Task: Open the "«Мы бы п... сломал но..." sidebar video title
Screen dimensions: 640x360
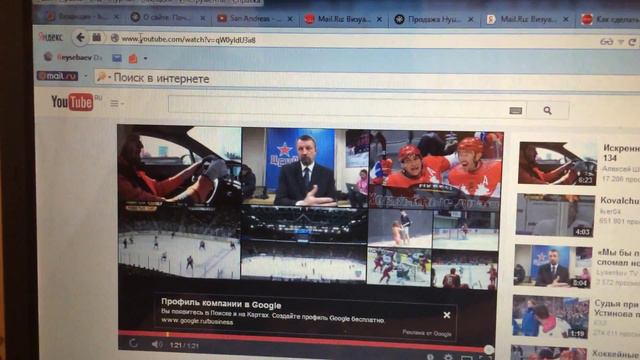Action: tap(618, 257)
